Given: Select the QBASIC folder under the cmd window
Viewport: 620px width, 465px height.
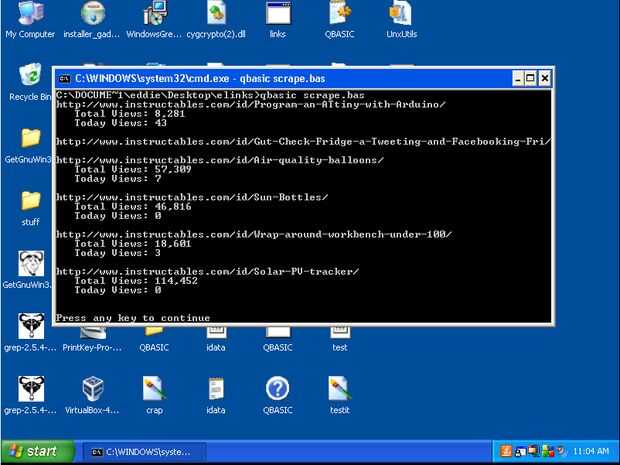Looking at the screenshot, I should point(154,339).
